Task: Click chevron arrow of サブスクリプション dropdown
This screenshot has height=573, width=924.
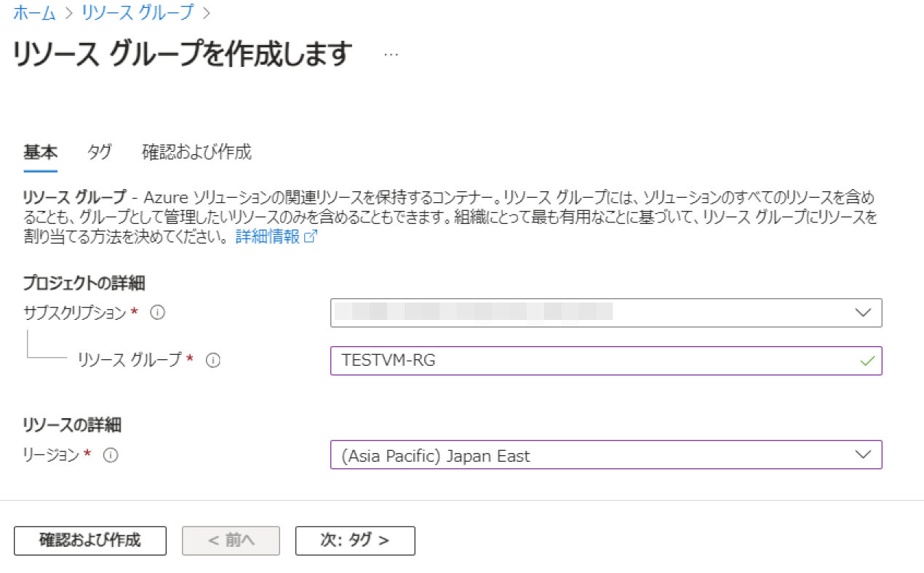Action: (x=863, y=313)
